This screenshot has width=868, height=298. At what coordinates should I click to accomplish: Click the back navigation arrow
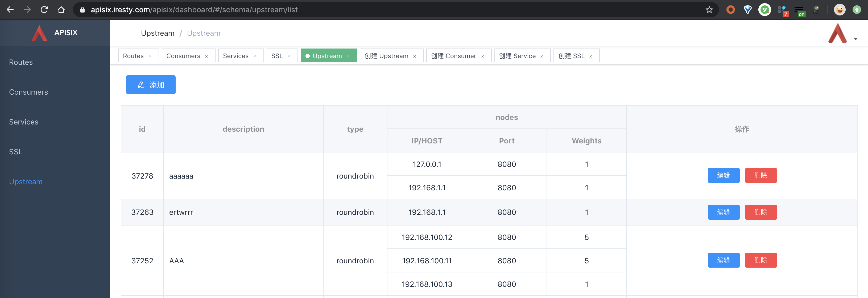[x=10, y=9]
